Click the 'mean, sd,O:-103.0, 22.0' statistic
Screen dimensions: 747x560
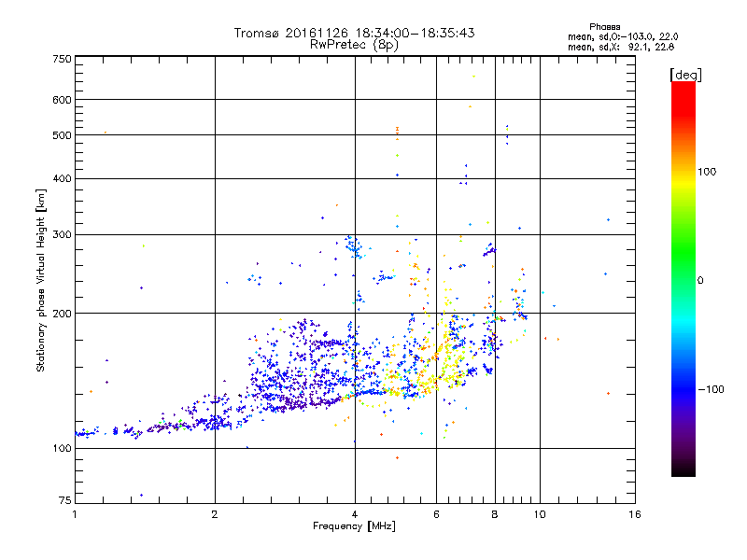click(x=623, y=36)
